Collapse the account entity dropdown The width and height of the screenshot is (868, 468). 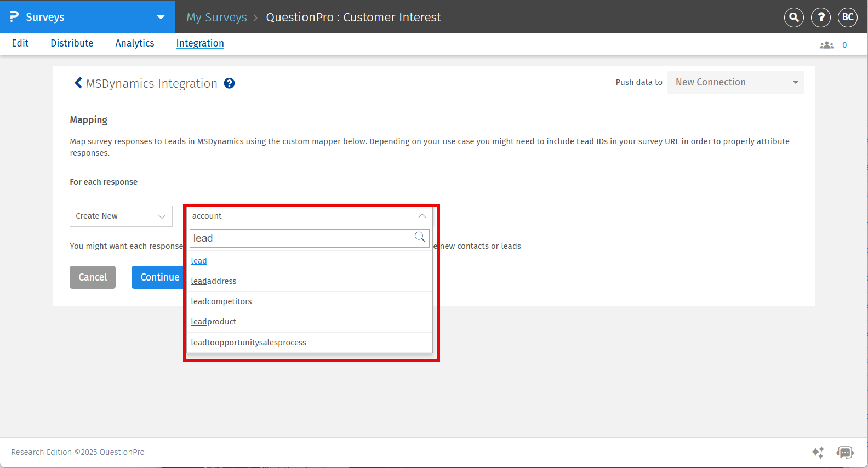coord(422,216)
